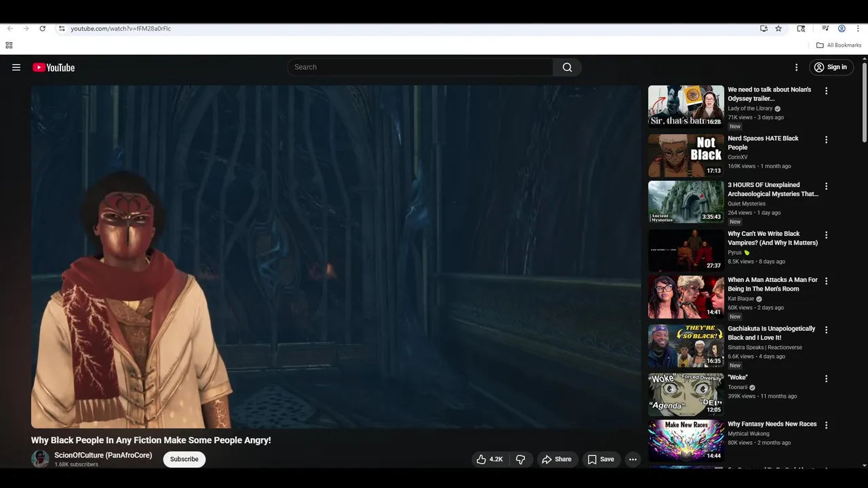Open apps grid in bookmarks bar

9,45
